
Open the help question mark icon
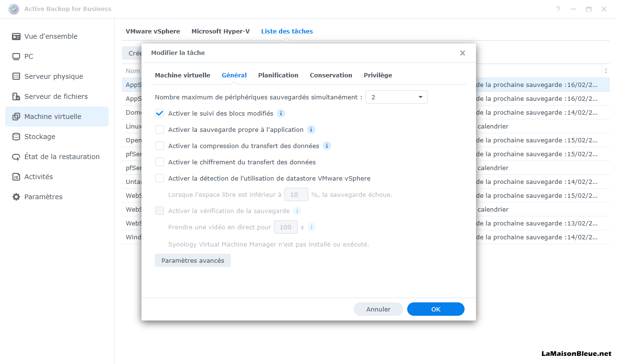(x=558, y=9)
